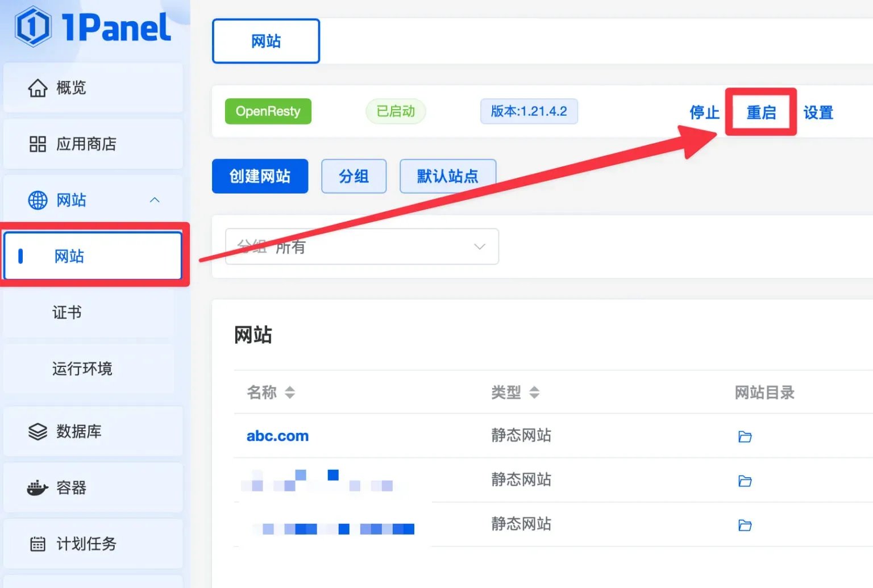Click 停止 to stop OpenResty

pyautogui.click(x=705, y=112)
